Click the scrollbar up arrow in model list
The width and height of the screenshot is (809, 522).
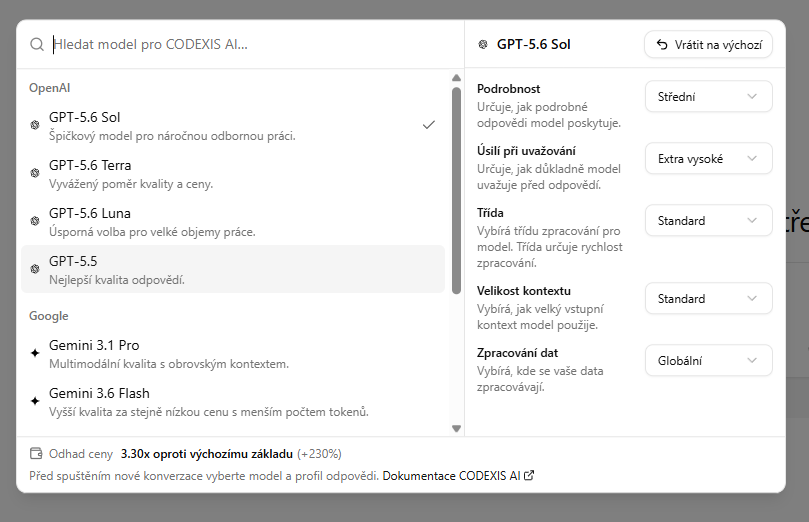[456, 78]
